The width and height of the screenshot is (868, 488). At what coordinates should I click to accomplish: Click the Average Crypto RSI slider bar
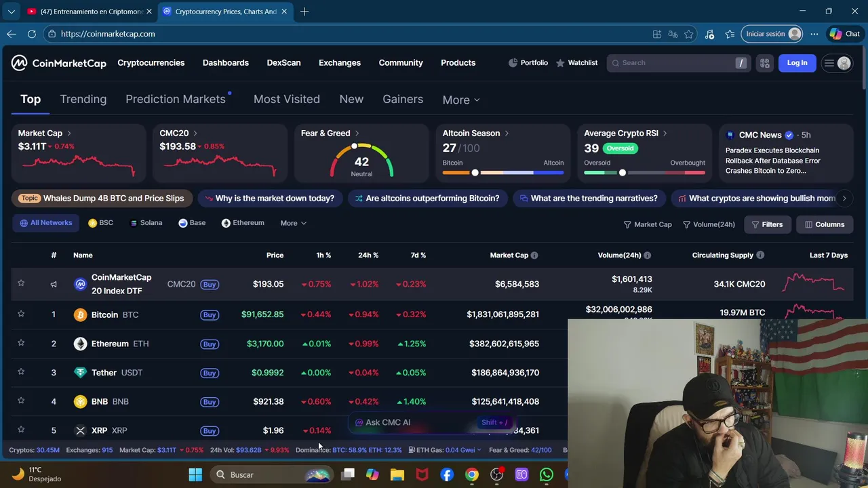pyautogui.click(x=644, y=173)
